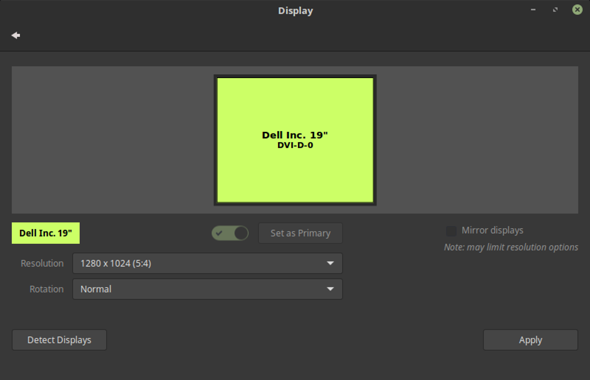This screenshot has height=380, width=590.
Task: Open the Rotation Normal dropdown
Action: [x=207, y=289]
